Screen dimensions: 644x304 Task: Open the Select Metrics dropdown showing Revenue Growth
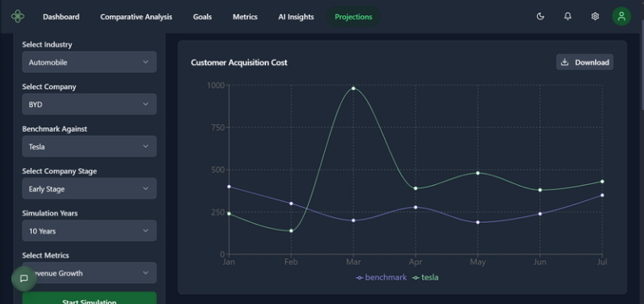(89, 273)
